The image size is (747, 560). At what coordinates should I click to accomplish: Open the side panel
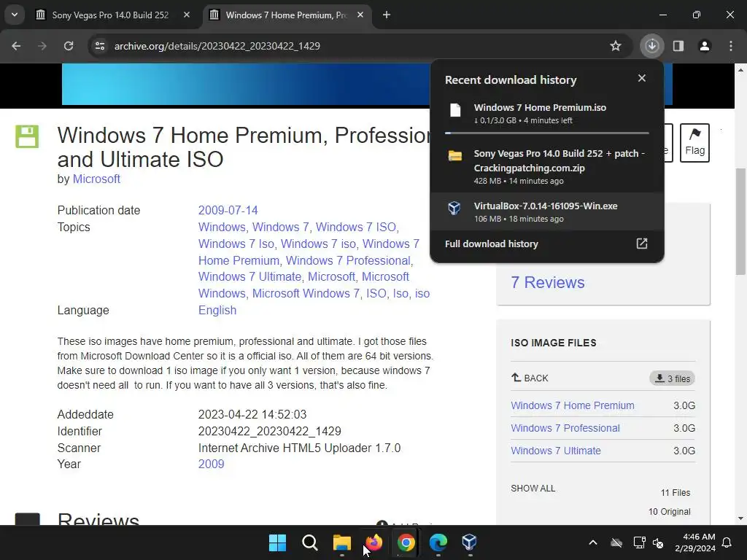678,46
